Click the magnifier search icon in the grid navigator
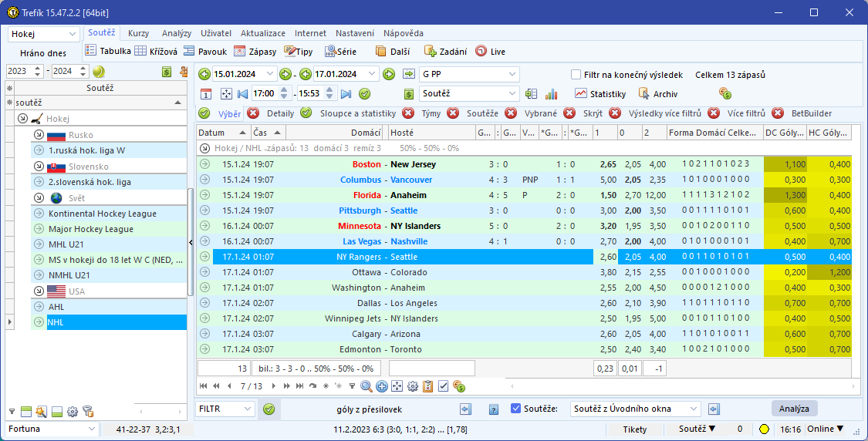The image size is (868, 441). pos(366,386)
